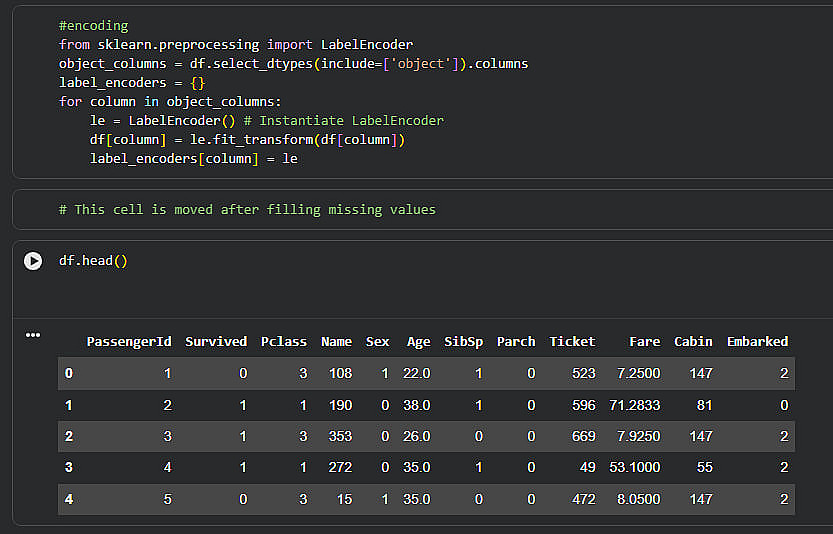This screenshot has height=534, width=833.
Task: Select the Pclass column header
Action: [284, 342]
